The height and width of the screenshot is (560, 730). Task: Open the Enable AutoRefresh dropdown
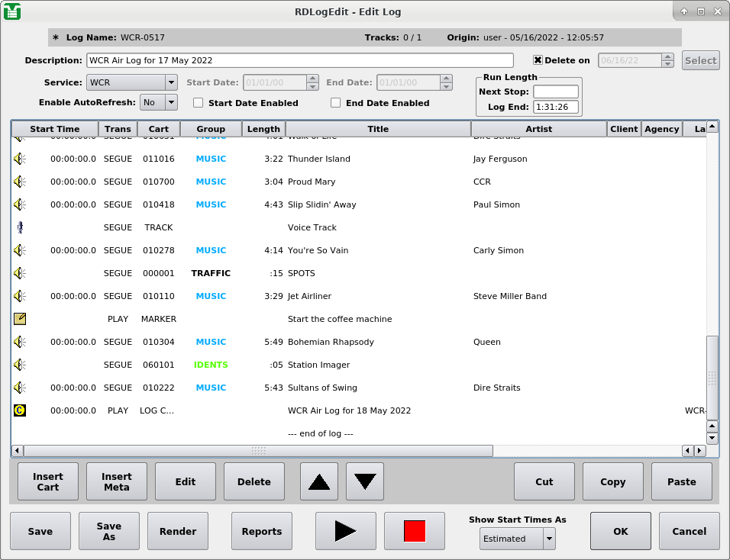click(x=159, y=102)
